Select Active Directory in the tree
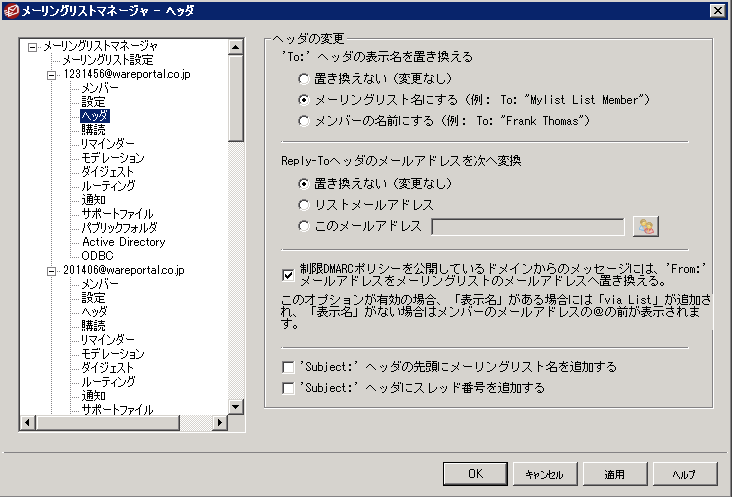Image resolution: width=732 pixels, height=497 pixels. pos(123,242)
